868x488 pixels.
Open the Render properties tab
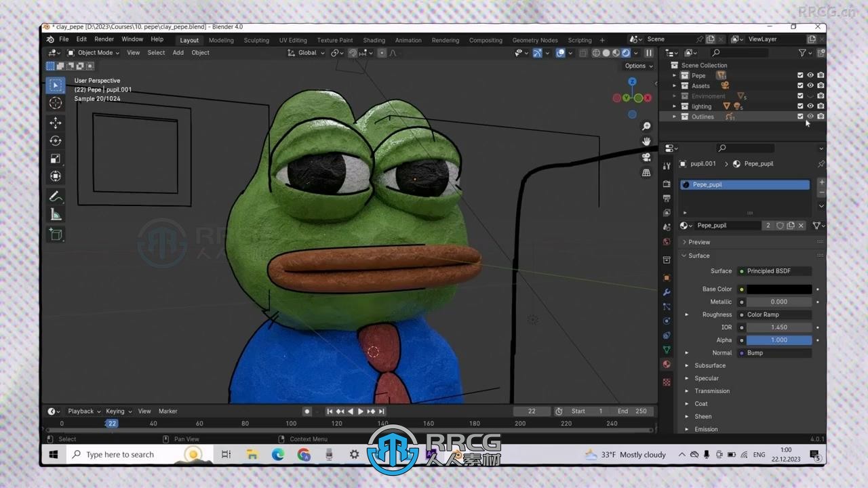pyautogui.click(x=667, y=184)
